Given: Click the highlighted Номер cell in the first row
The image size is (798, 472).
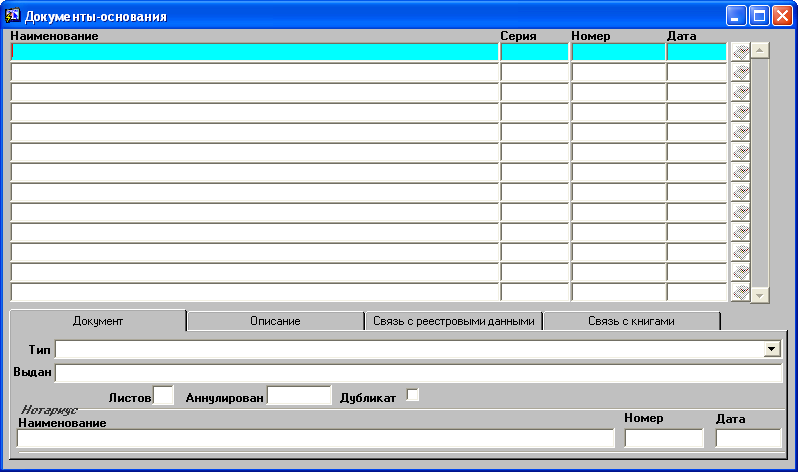Looking at the screenshot, I should (x=618, y=52).
